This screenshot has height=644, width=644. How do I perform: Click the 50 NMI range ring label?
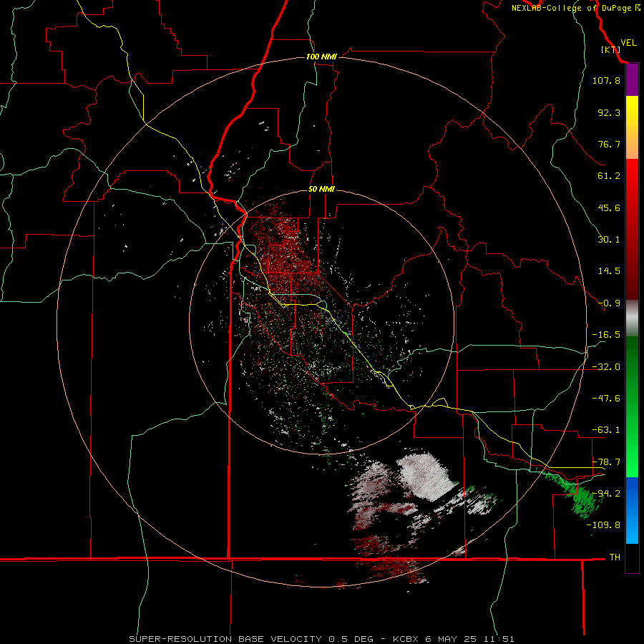coord(321,189)
